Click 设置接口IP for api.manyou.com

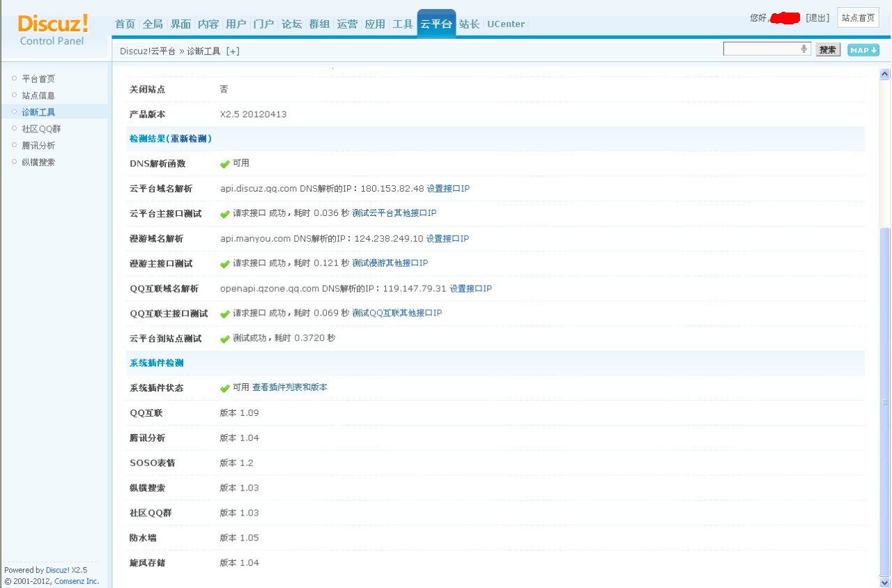[x=447, y=239]
